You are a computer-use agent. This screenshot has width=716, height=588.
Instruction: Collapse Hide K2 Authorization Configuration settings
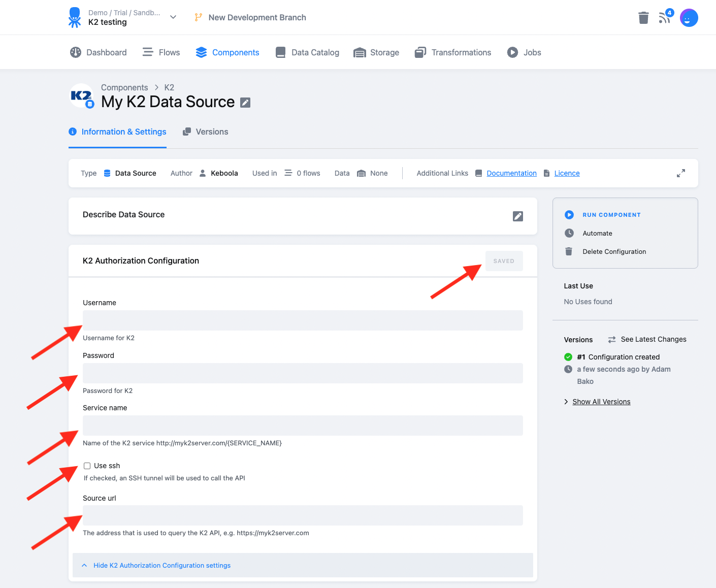[x=303, y=565]
